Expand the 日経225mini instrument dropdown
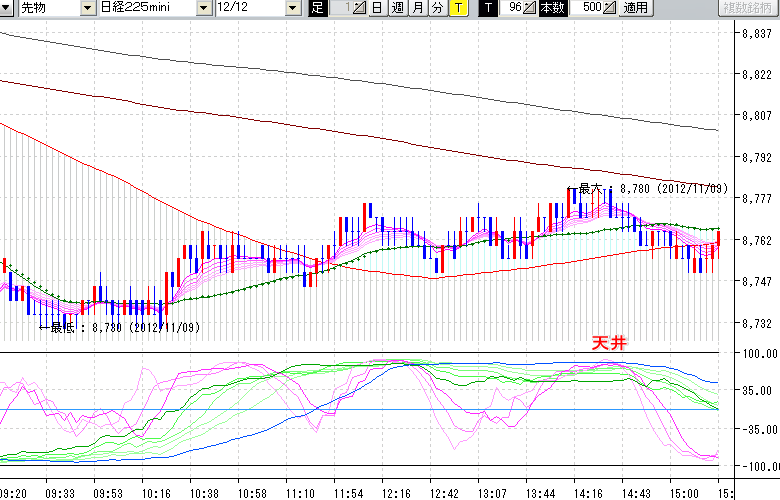 point(204,8)
